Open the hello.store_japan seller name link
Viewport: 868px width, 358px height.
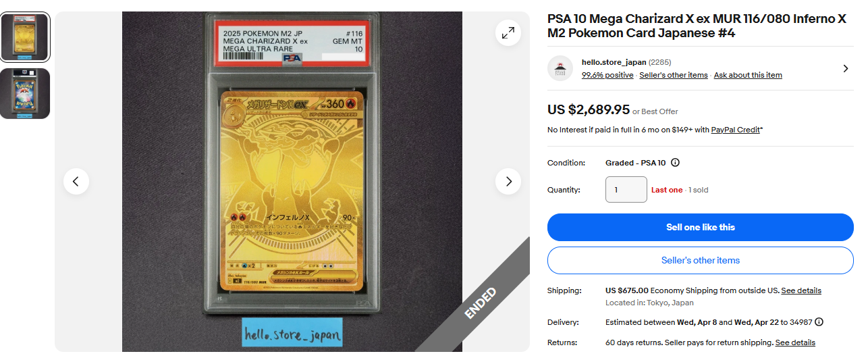point(614,62)
